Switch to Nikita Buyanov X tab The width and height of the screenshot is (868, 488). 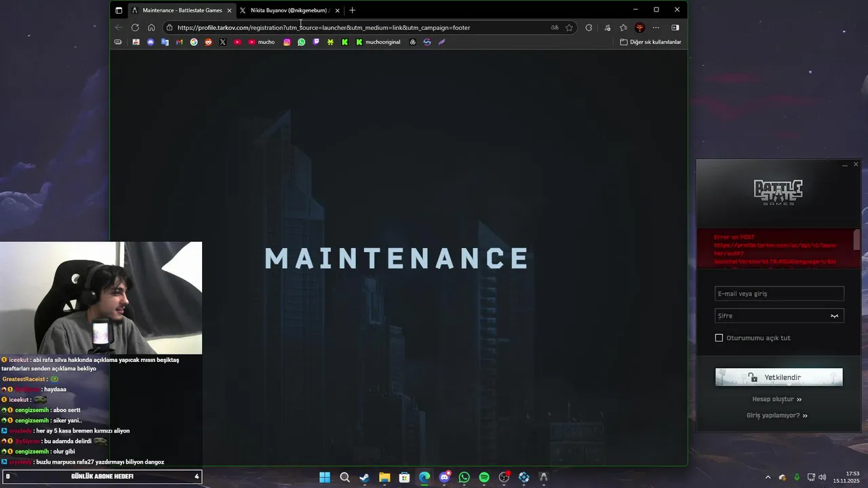click(288, 10)
